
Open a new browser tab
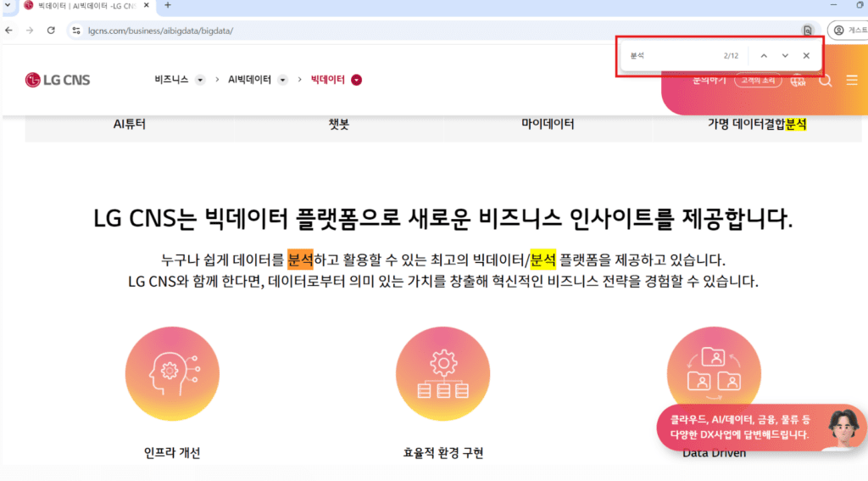click(168, 6)
